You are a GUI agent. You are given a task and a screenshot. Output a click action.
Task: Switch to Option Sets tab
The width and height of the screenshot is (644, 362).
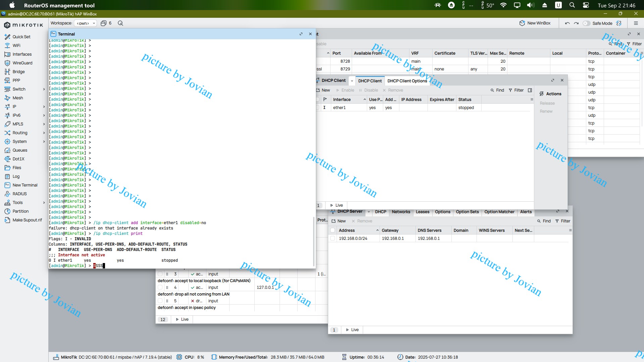tap(467, 212)
